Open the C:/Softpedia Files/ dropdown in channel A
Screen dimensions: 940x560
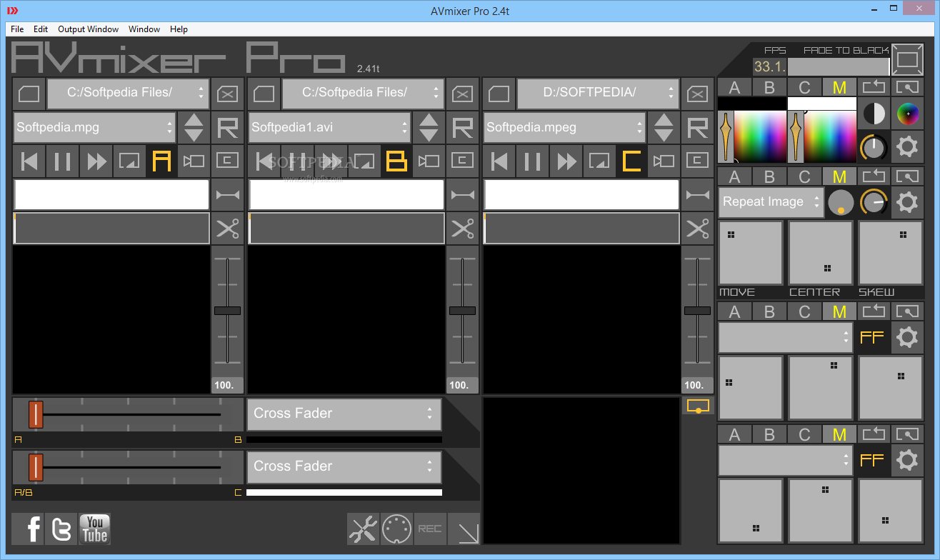(x=129, y=94)
